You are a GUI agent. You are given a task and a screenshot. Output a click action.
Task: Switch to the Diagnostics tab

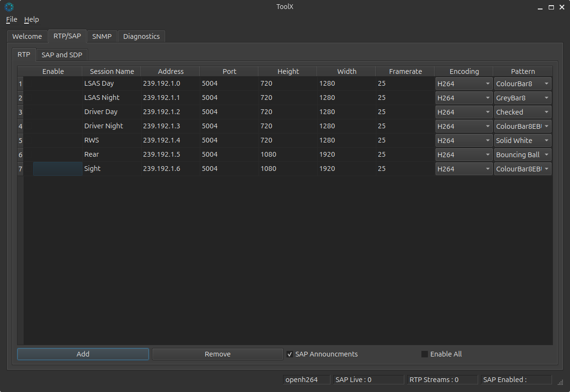[x=141, y=36]
